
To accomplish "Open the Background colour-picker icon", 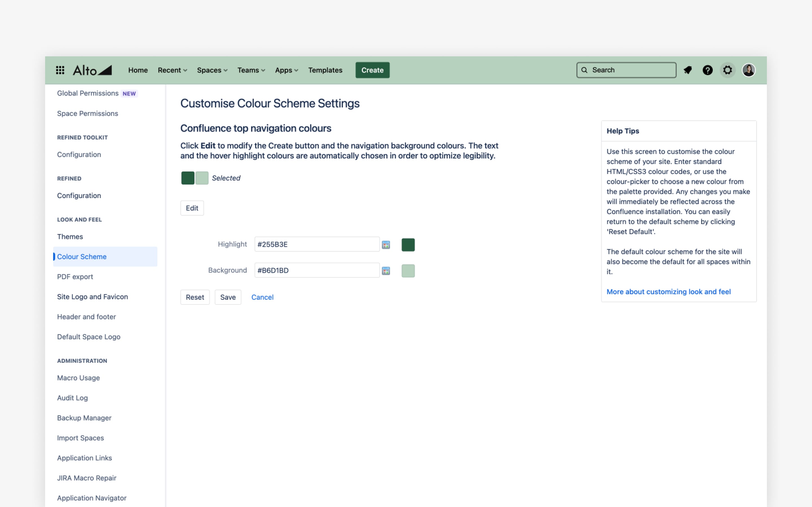I will point(386,271).
